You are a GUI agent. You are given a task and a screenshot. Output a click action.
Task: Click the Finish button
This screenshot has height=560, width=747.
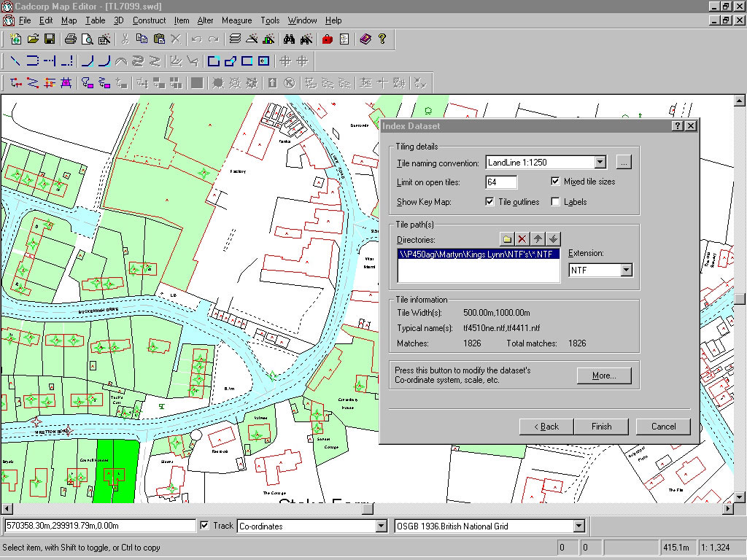point(601,427)
